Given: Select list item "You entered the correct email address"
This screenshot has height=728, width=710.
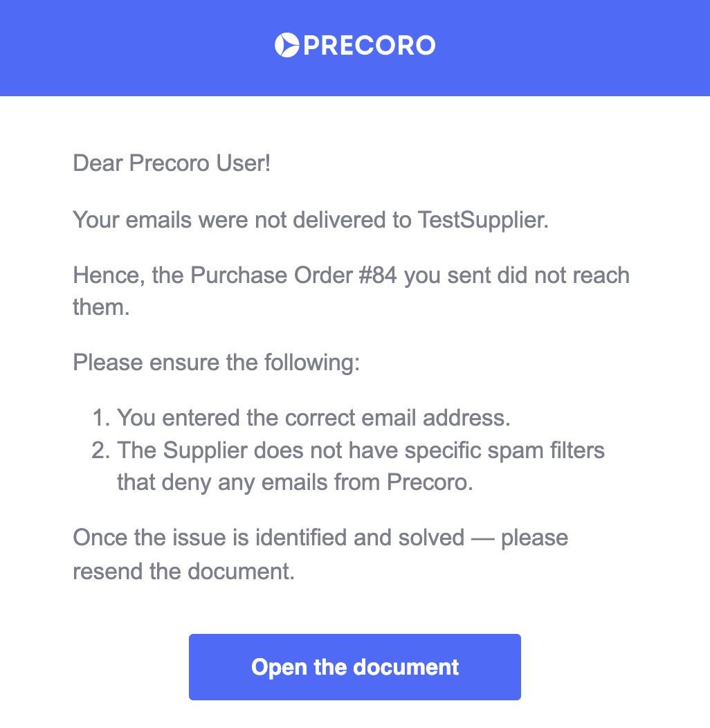Looking at the screenshot, I should click(313, 418).
